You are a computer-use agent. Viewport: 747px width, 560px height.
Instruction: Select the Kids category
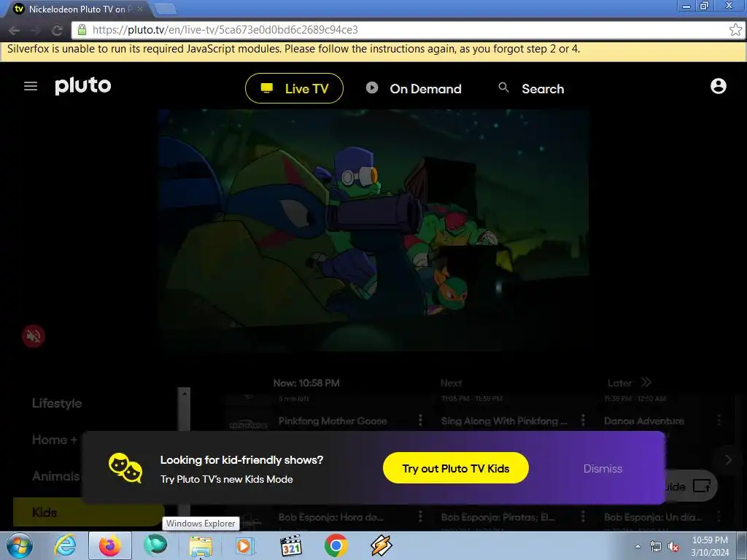click(88, 513)
